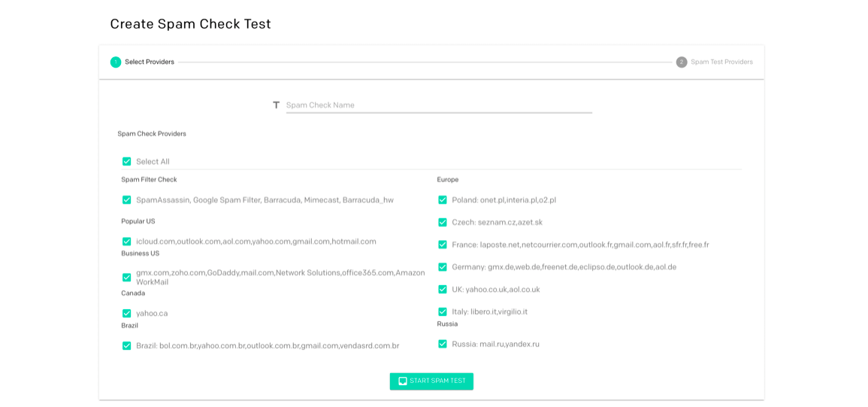Viewport: 868px width, 407px height.
Task: Disable the Russia mail.ru checkbox
Action: point(443,345)
